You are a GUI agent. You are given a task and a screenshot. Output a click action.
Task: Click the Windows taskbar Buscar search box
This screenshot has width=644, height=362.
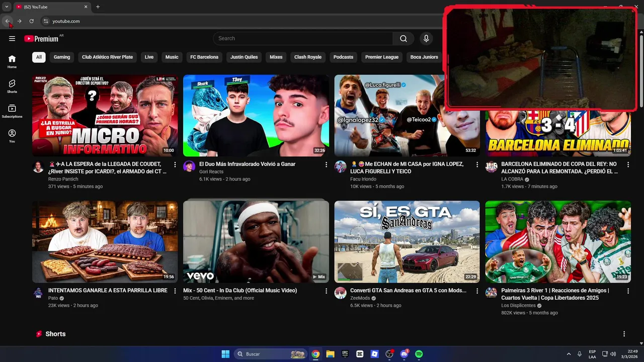click(x=271, y=354)
